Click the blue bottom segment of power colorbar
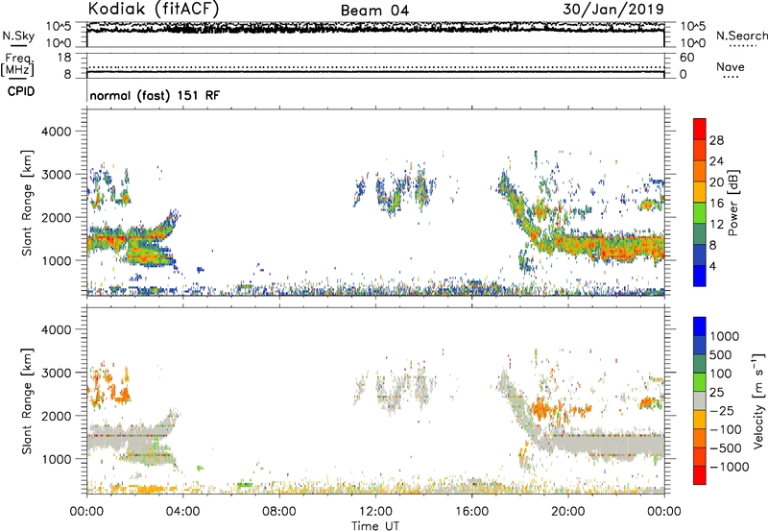This screenshot has width=768, height=532. coord(700,276)
